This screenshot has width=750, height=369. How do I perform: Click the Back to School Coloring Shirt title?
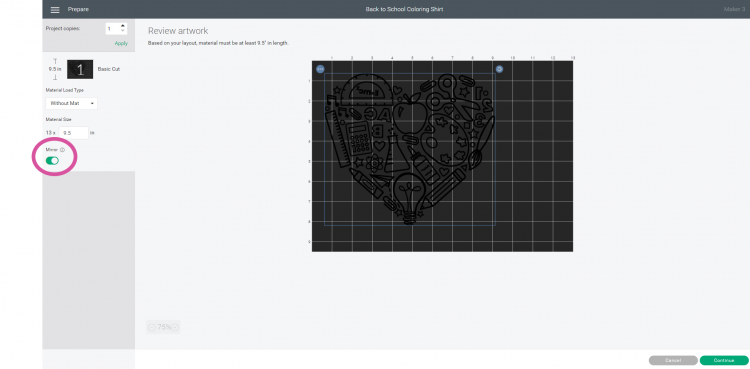pyautogui.click(x=404, y=10)
